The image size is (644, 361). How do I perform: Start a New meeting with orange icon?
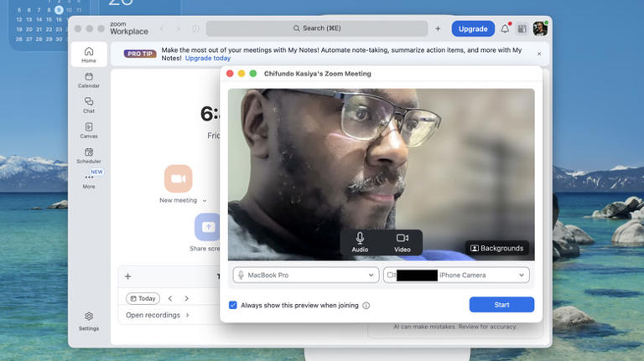tap(179, 178)
